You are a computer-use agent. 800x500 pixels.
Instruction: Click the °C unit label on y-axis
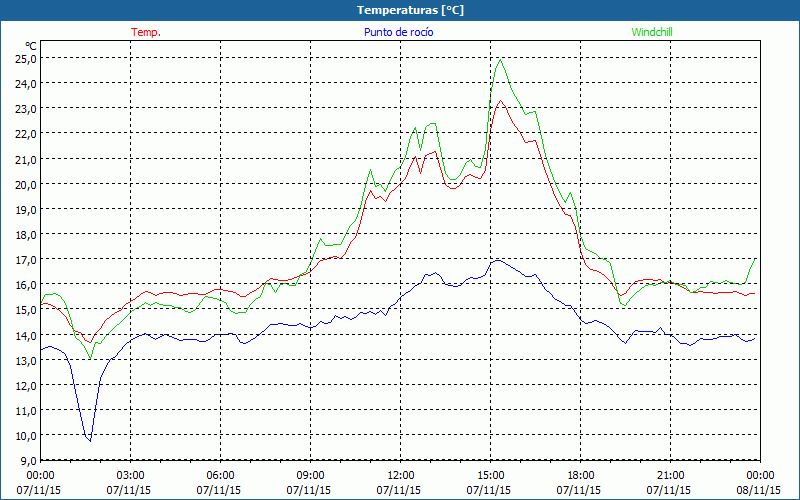coord(31,46)
